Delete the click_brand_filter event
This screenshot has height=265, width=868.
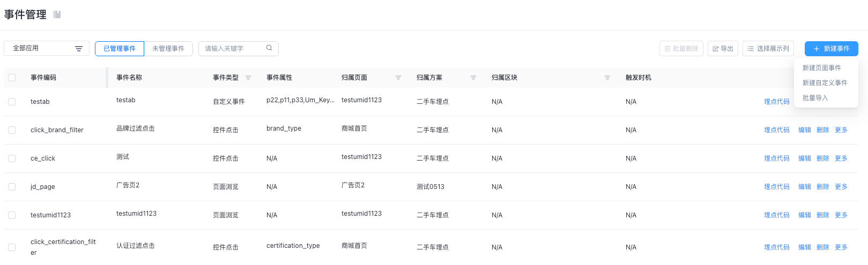click(823, 130)
